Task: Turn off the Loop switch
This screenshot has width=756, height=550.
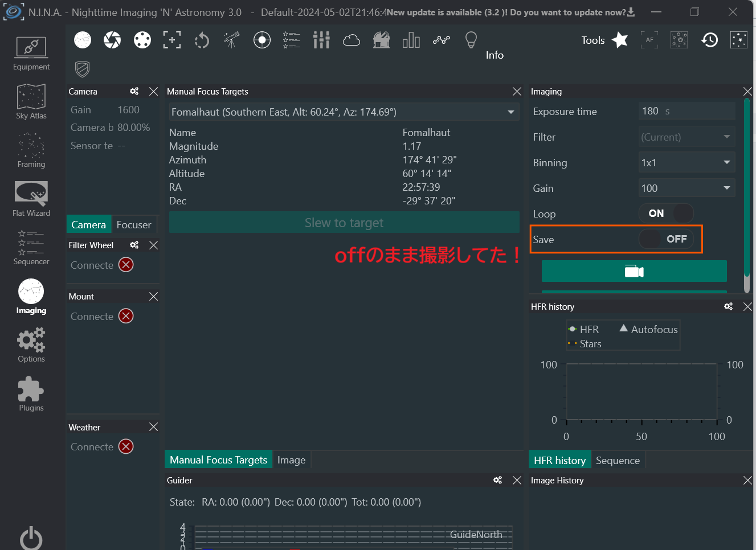Action: point(666,214)
